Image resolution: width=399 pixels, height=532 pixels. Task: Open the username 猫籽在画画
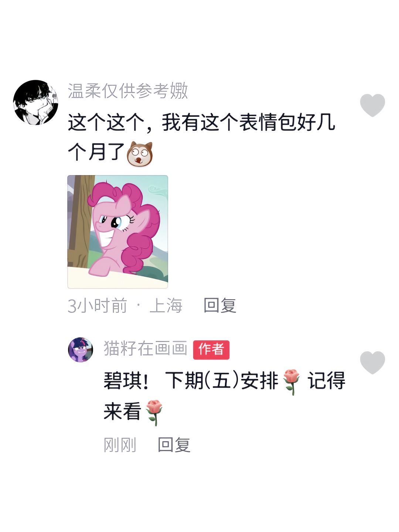145,348
